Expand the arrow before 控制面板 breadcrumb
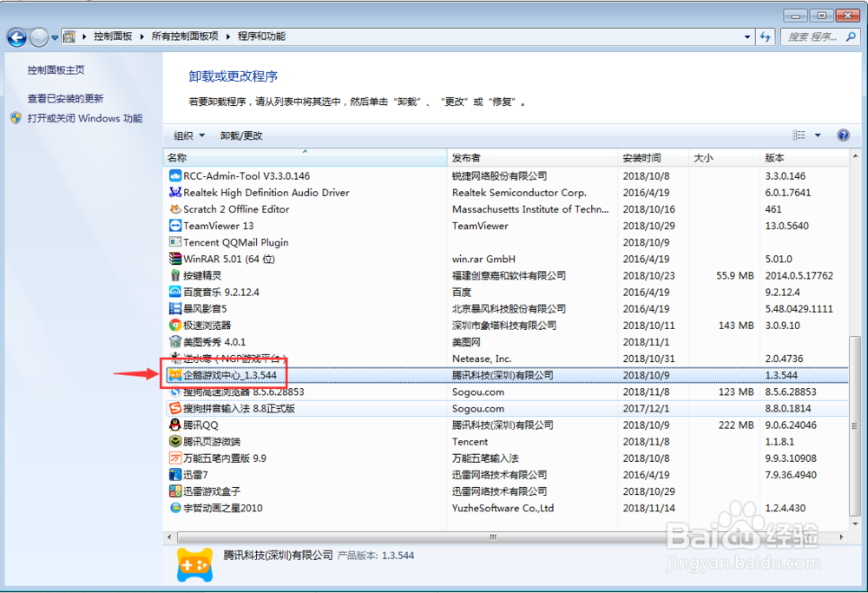Image resolution: width=868 pixels, height=593 pixels. (84, 36)
